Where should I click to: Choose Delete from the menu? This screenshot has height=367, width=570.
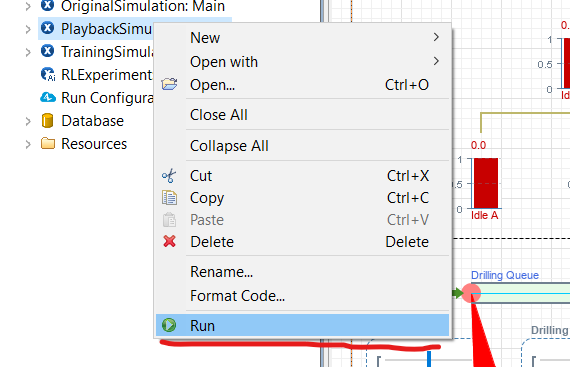pyautogui.click(x=302, y=242)
